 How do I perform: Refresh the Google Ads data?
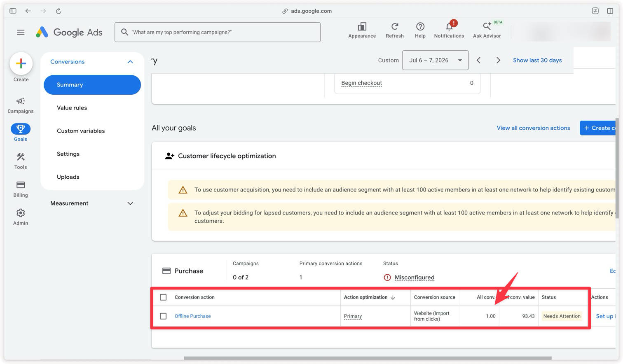(395, 30)
